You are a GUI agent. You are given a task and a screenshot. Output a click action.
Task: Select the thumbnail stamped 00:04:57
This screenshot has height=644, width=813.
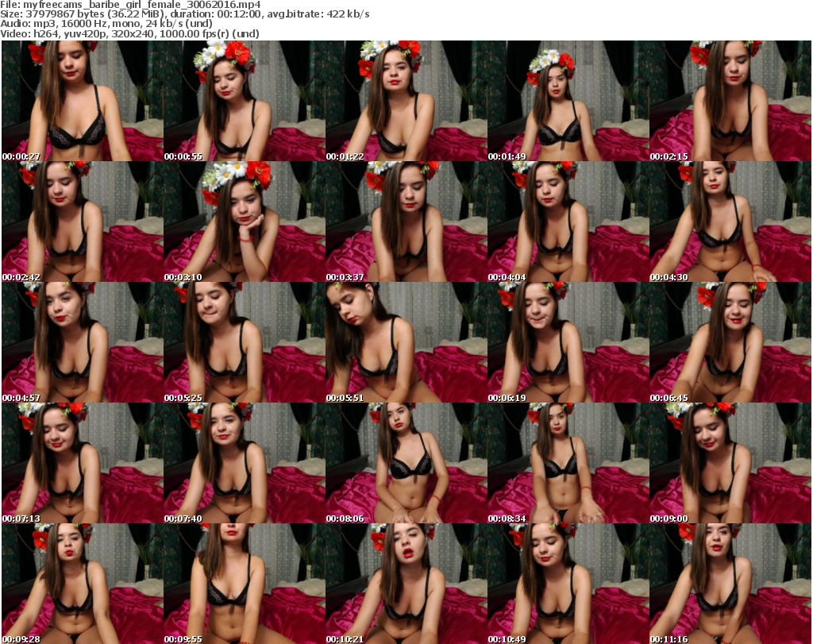[83, 343]
